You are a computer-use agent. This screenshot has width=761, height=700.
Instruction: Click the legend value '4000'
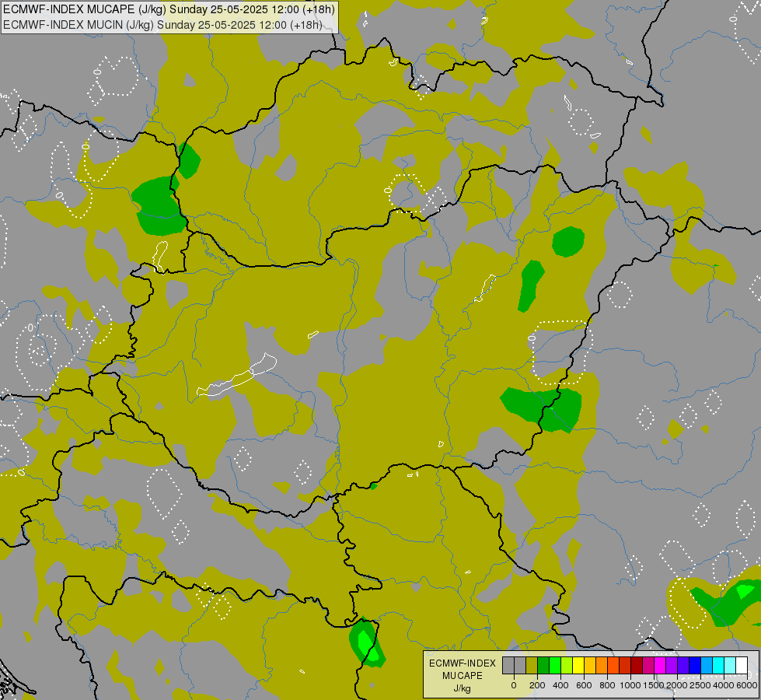724,685
